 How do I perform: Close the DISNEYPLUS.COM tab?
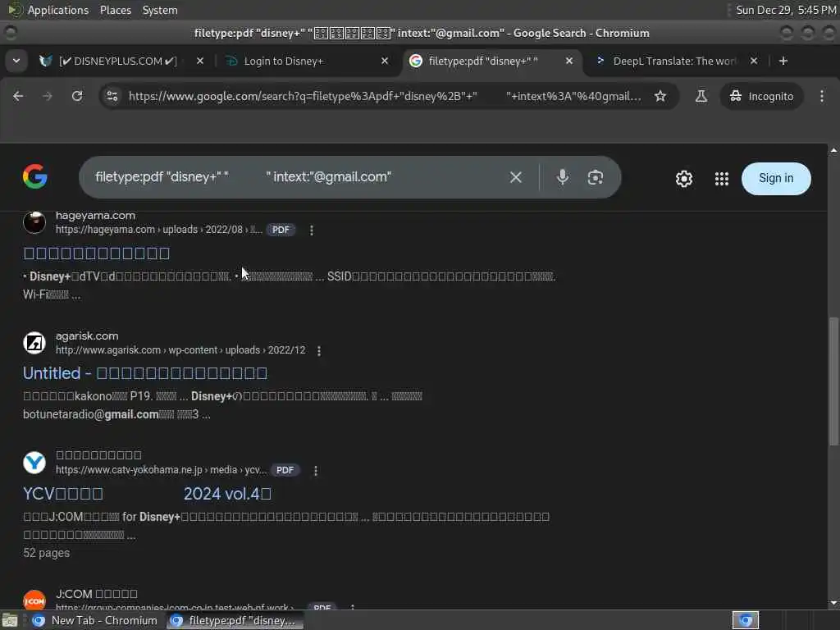click(x=200, y=61)
